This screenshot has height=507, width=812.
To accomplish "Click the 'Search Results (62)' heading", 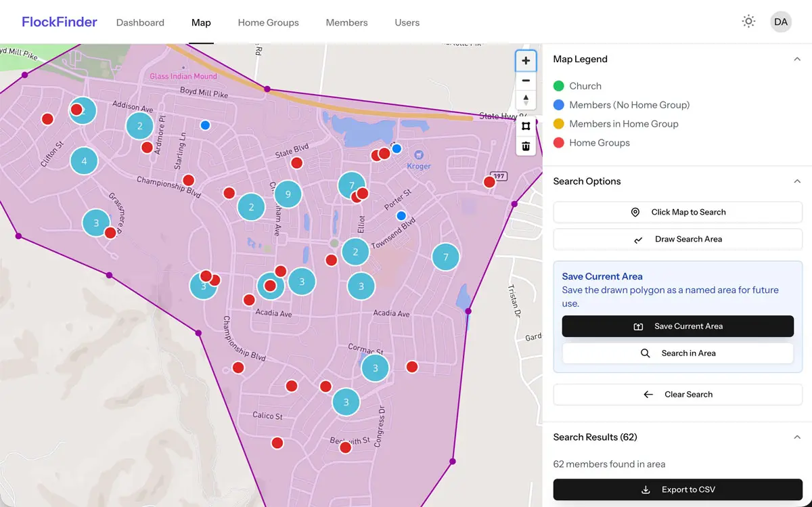I will pos(595,437).
